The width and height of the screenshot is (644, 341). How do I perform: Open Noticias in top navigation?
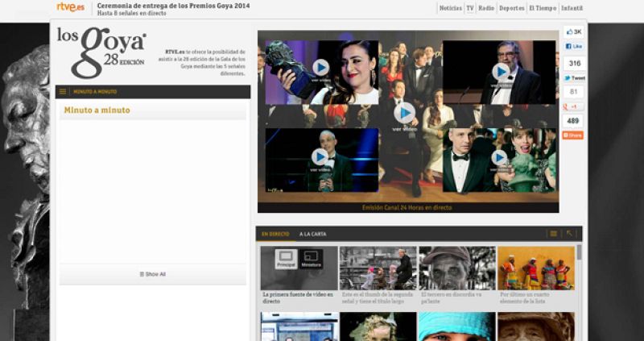pos(451,8)
